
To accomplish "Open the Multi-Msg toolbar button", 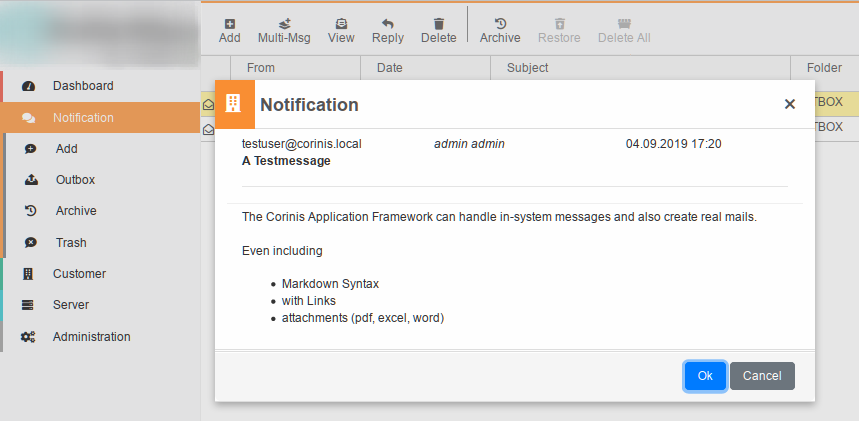I will tap(284, 23).
